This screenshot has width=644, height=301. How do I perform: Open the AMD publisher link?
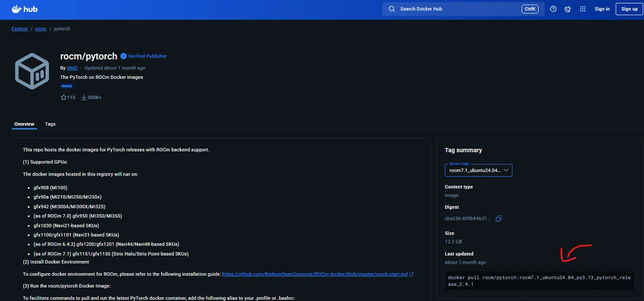point(72,68)
